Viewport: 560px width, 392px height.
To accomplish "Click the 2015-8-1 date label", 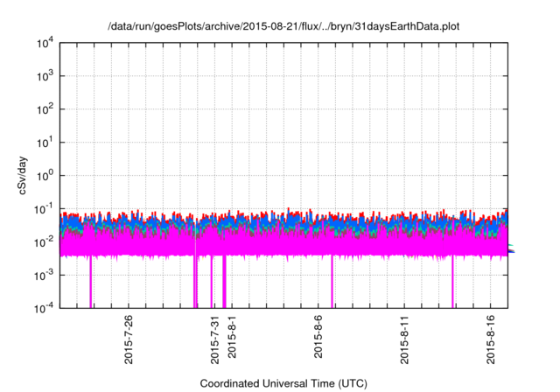I will click(x=232, y=336).
